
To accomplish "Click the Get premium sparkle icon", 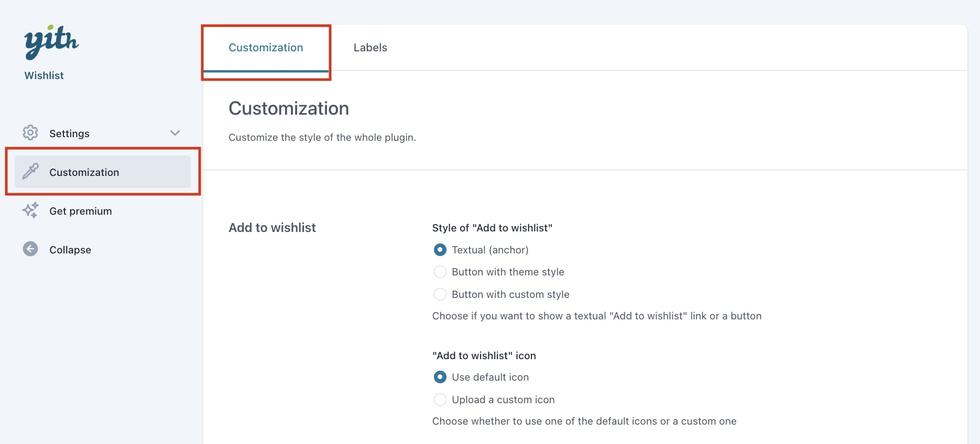I will (x=30, y=210).
